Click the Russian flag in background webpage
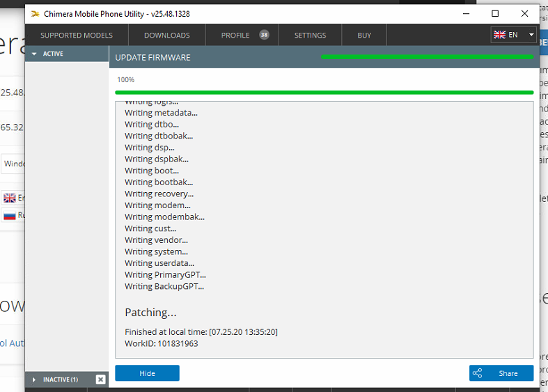 click(10, 216)
